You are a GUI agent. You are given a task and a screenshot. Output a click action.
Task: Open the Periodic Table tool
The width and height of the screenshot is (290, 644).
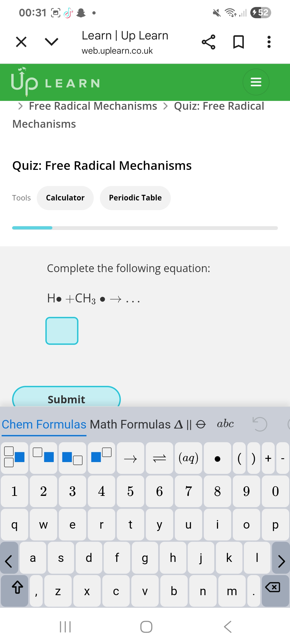point(135,198)
